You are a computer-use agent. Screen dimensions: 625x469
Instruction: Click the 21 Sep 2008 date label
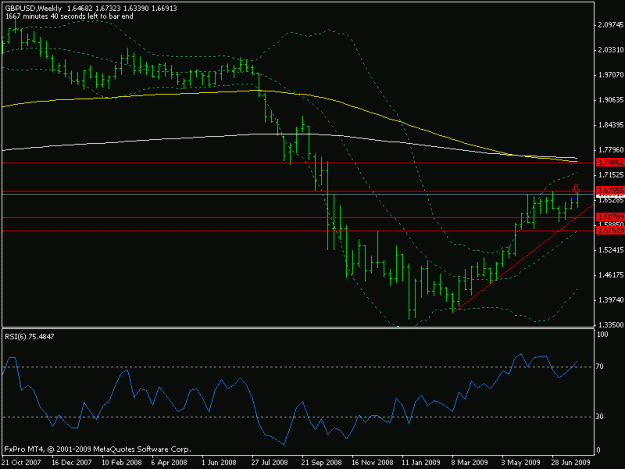[321, 463]
